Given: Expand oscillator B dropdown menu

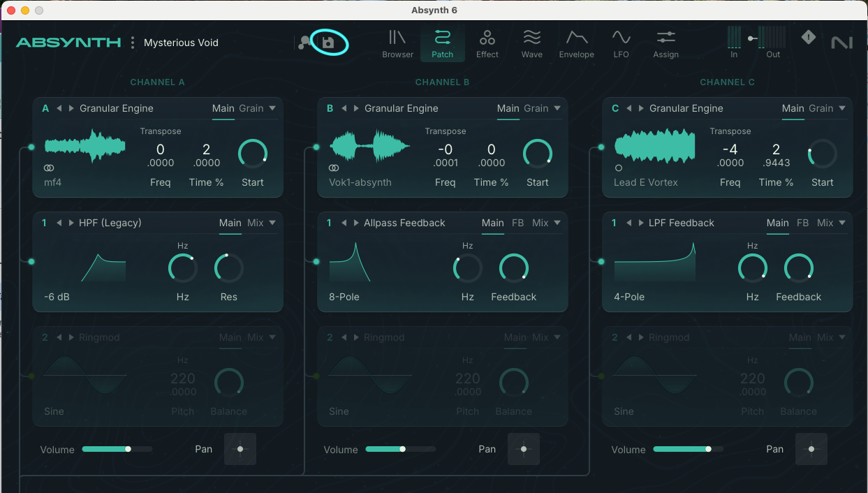Looking at the screenshot, I should pos(557,108).
